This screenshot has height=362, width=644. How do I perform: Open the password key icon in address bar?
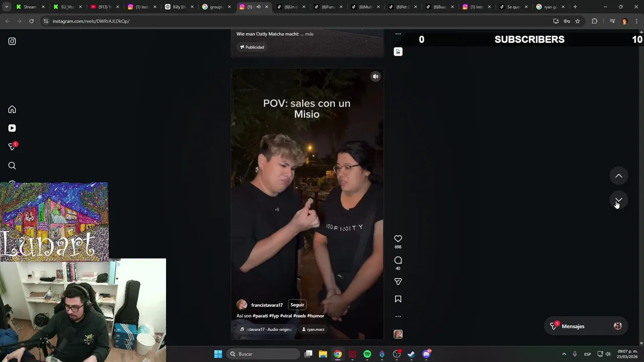click(x=567, y=21)
